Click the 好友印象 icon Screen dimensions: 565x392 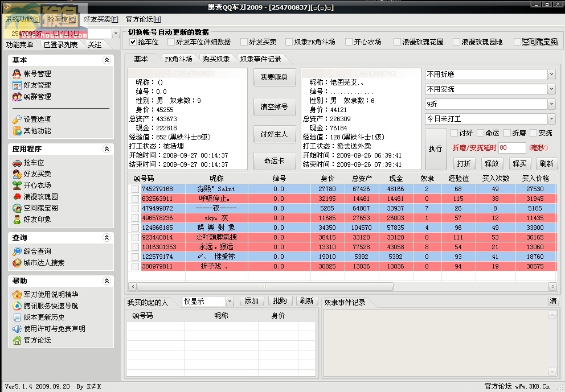tap(17, 220)
